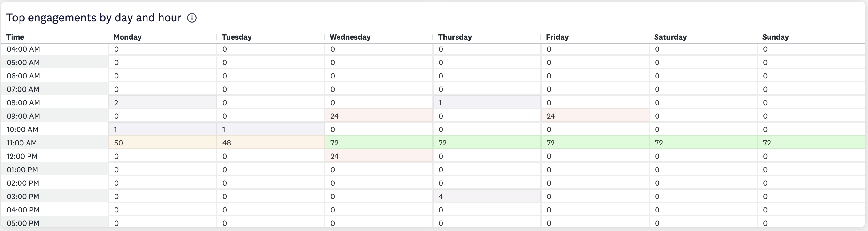Click the info icon beside the heatmap title
The height and width of the screenshot is (231, 868).
tap(192, 18)
